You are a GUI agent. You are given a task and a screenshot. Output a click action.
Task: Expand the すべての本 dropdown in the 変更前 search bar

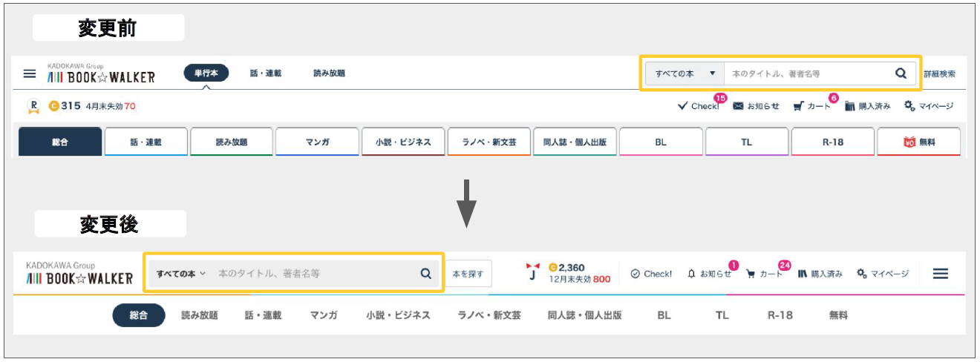(685, 74)
